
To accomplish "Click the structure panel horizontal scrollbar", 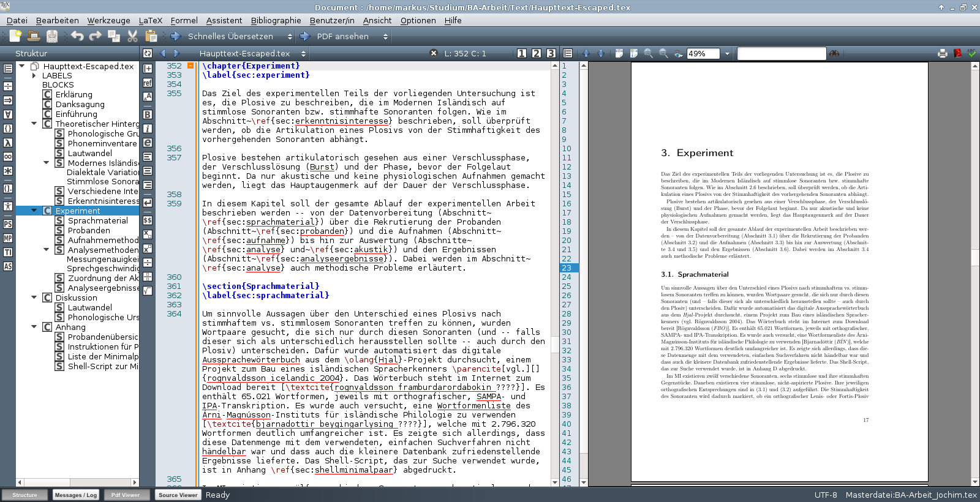I will (77, 482).
